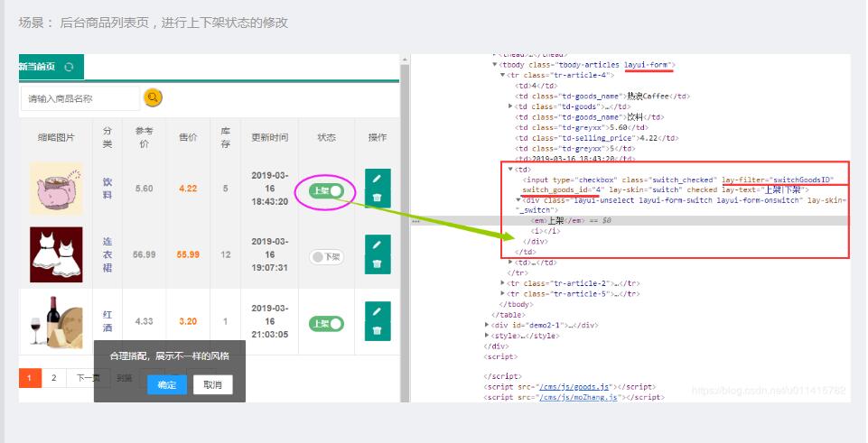Screen dimensions: 868x443
Task: Expand the tr-article-5 row node
Action: coord(502,293)
